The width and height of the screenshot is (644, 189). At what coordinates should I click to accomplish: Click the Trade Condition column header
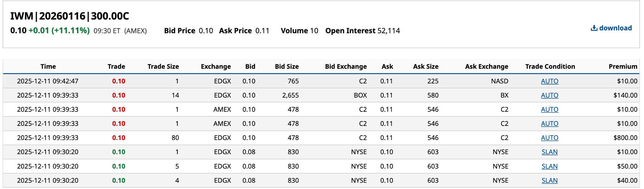click(x=550, y=67)
